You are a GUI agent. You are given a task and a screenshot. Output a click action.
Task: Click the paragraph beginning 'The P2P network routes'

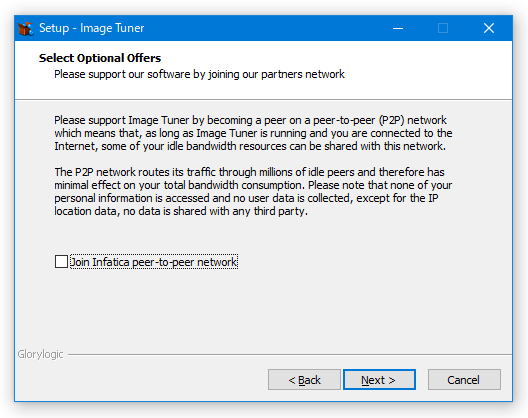coord(253,191)
